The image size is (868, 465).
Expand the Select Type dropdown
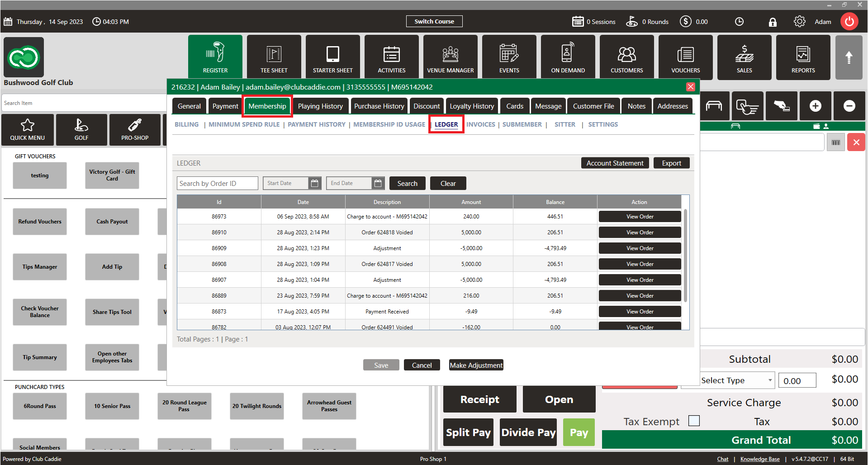pos(770,380)
